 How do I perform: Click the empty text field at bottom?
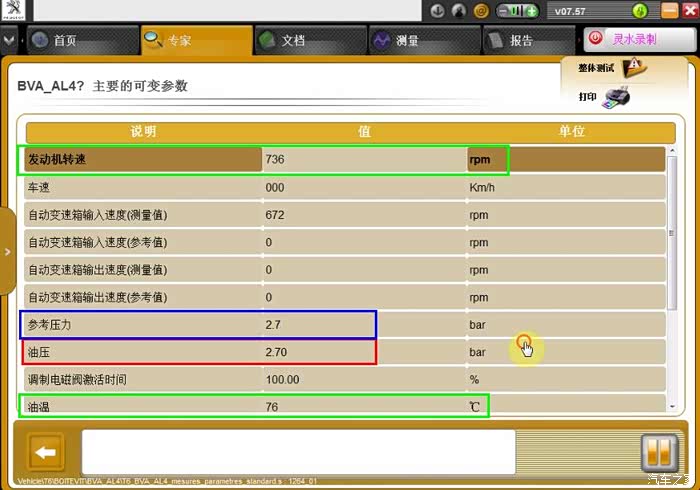tap(298, 452)
